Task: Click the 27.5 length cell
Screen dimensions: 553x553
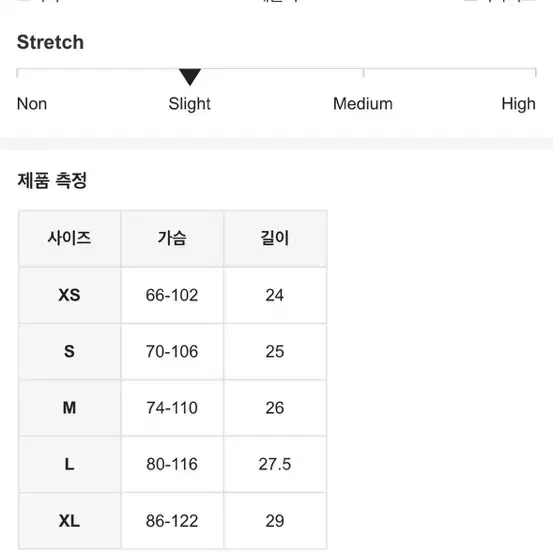Action: pos(275,464)
